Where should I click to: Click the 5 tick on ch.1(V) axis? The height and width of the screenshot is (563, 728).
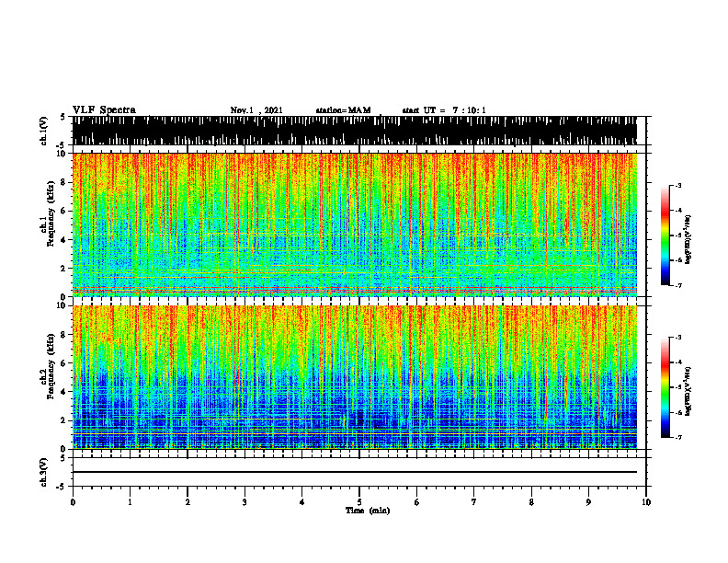tap(64, 117)
